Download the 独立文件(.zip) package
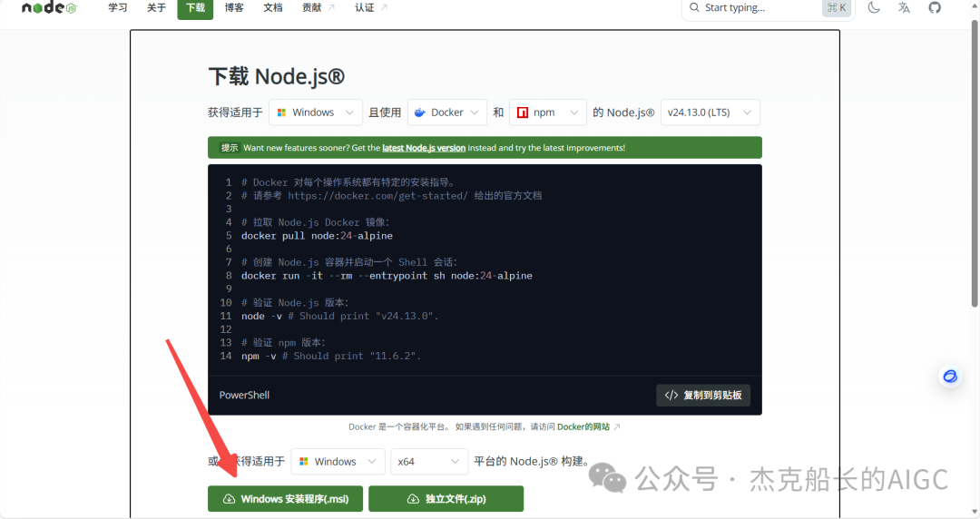This screenshot has width=980, height=519. (446, 499)
